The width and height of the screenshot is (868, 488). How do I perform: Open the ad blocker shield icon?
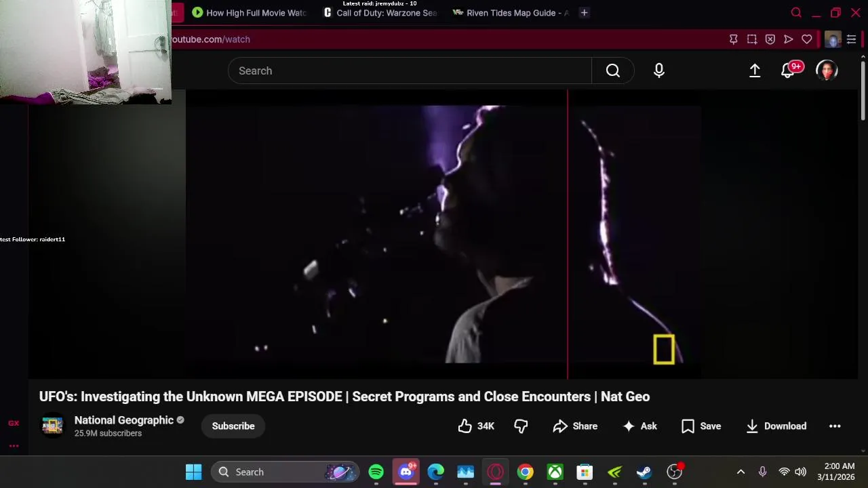coord(770,39)
